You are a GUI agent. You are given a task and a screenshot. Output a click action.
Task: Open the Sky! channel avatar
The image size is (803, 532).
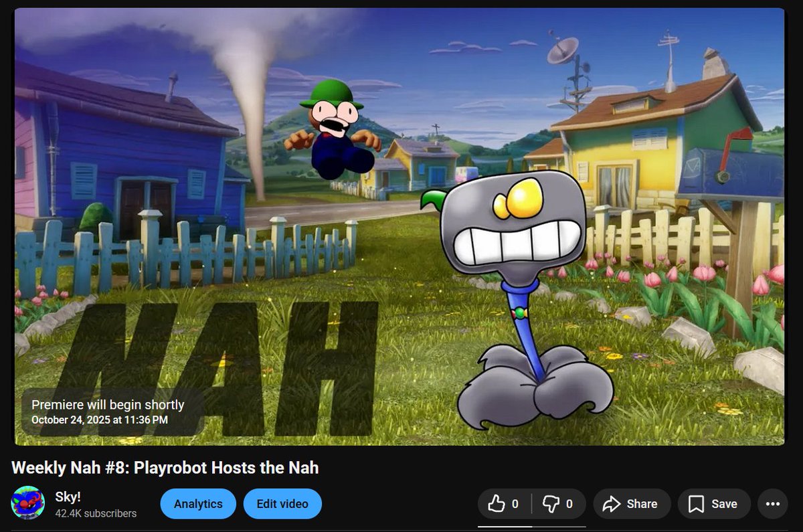pyautogui.click(x=28, y=503)
